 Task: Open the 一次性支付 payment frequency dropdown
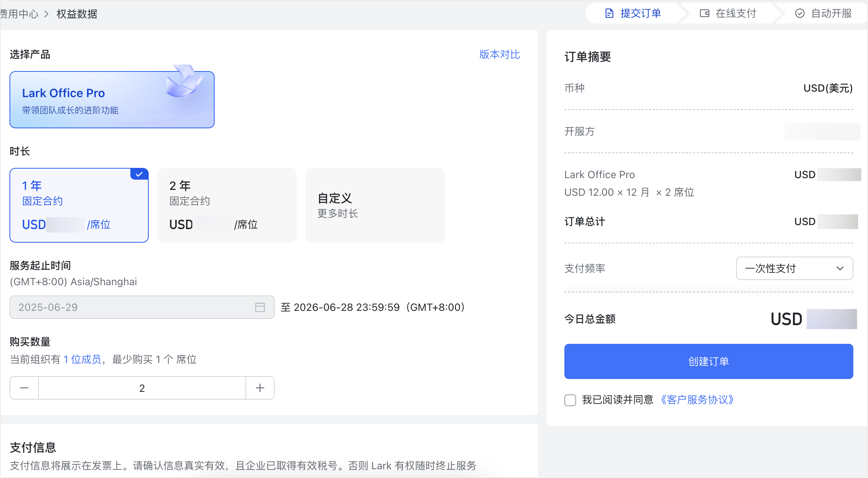coord(794,268)
